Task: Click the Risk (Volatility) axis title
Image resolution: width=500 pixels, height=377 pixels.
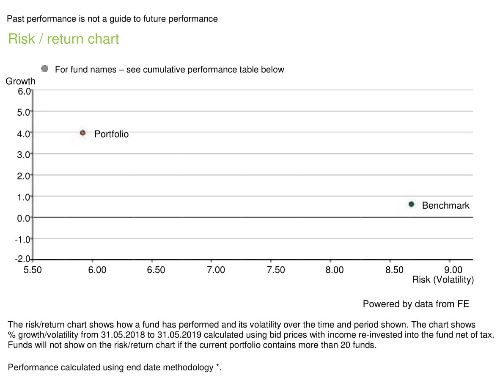Action: 443,279
